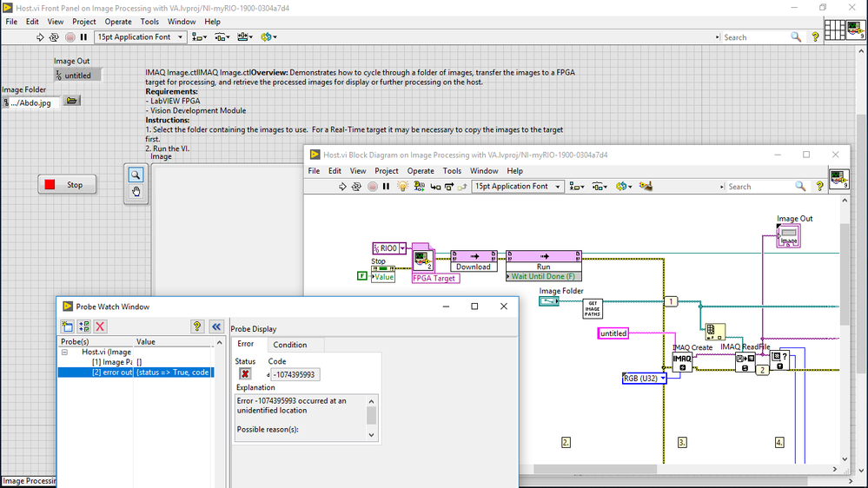Image resolution: width=868 pixels, height=488 pixels.
Task: Click Get Image Paths subVI icon
Action: pos(593,309)
